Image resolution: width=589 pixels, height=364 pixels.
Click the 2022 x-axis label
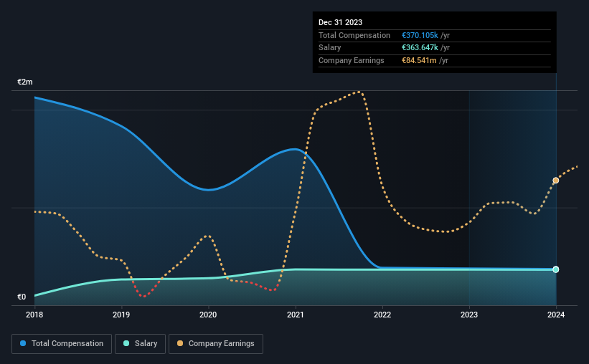tap(382, 315)
